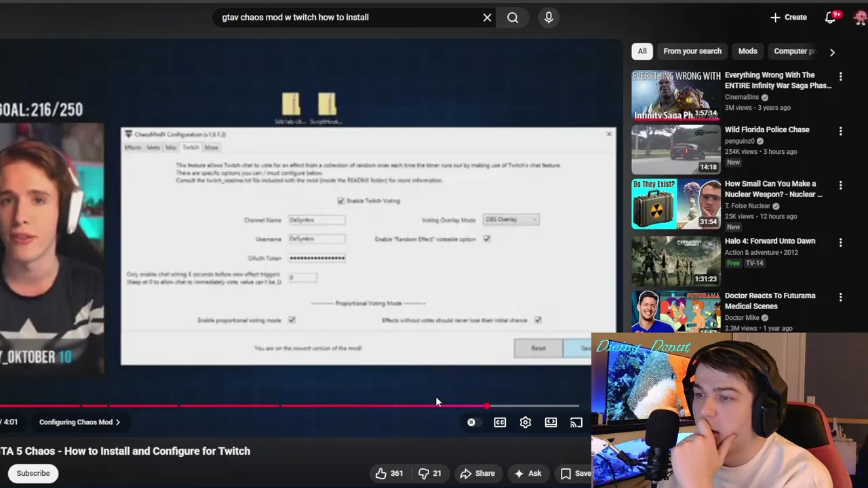The image size is (868, 488).
Task: Select the Computer filter chip
Action: (793, 51)
